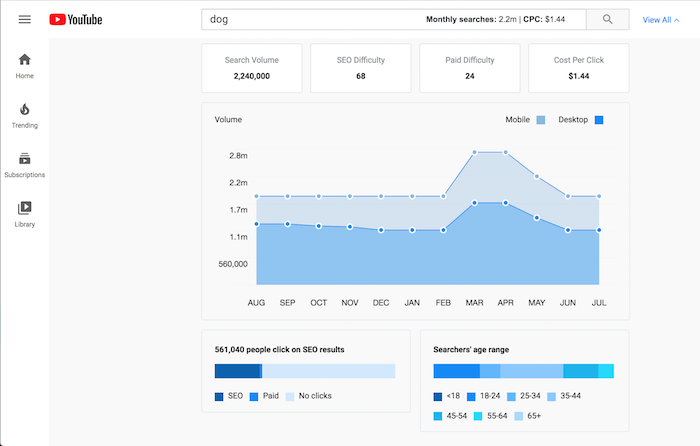Open the hamburger guide menu

pyautogui.click(x=25, y=20)
